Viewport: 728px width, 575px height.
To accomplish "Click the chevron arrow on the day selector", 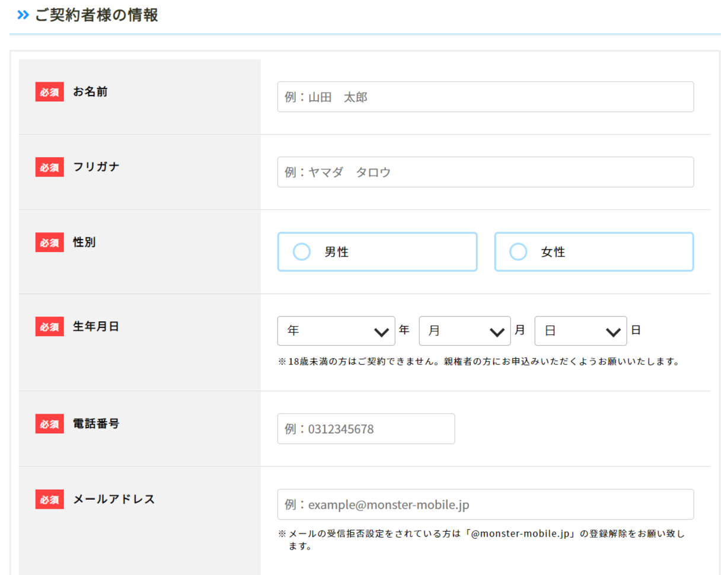I will point(614,331).
